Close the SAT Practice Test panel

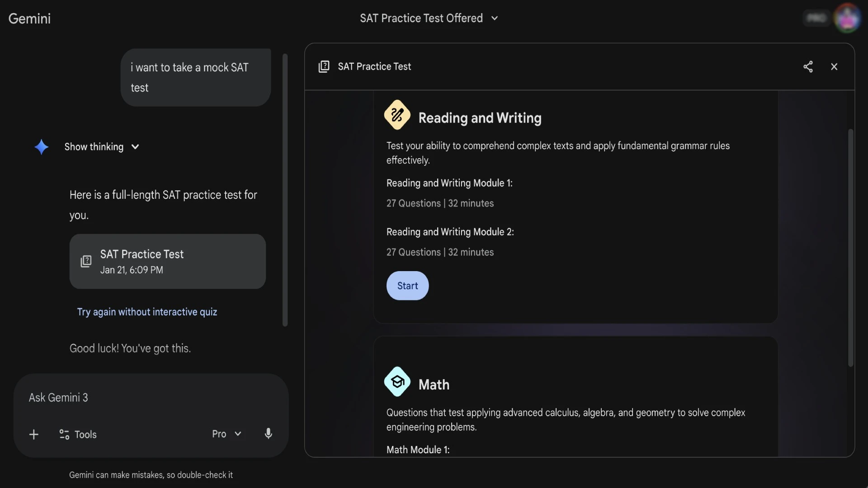834,67
